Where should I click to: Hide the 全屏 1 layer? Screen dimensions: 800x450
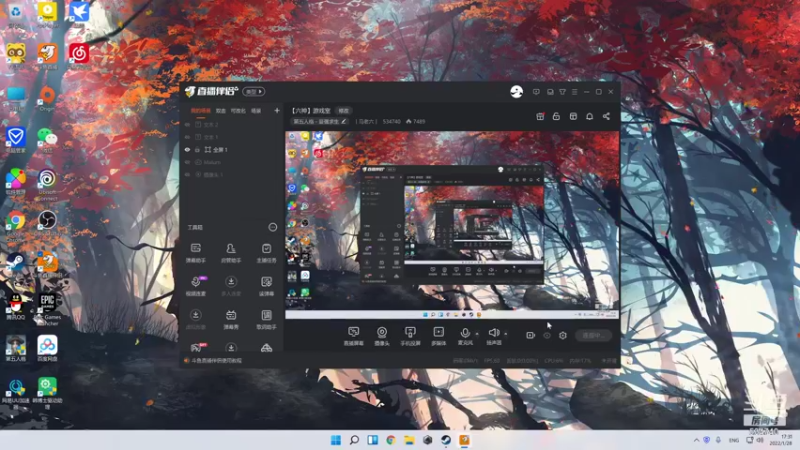pos(187,149)
